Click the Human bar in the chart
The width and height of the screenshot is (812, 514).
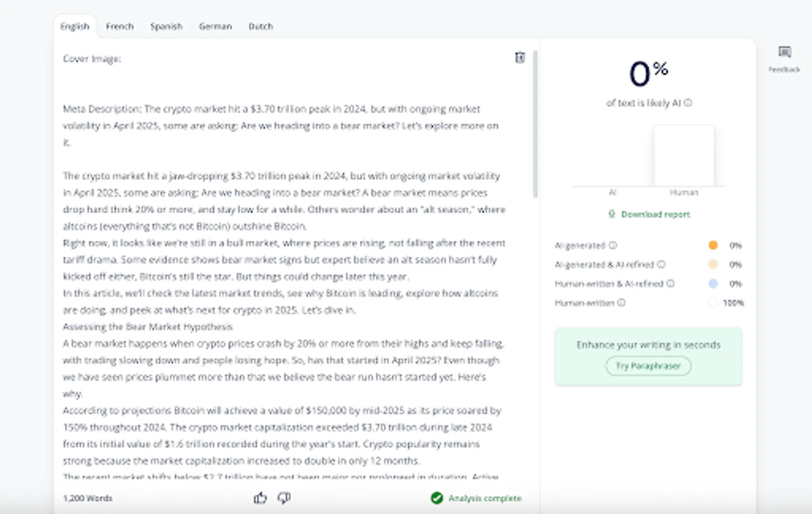(684, 156)
